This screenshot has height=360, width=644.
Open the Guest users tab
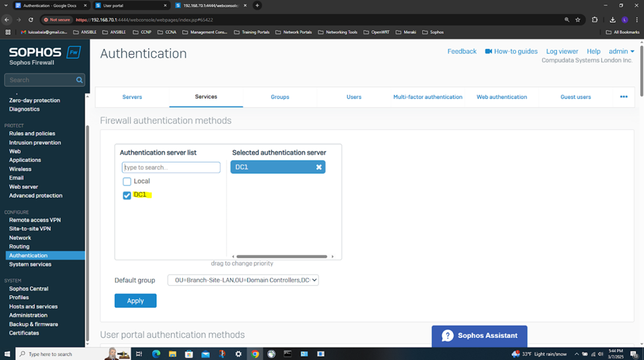click(x=575, y=97)
